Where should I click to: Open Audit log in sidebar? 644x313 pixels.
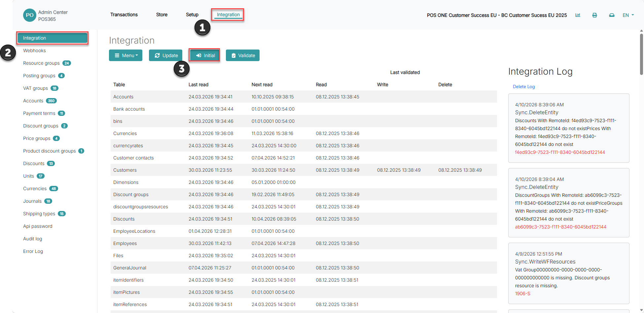point(32,239)
